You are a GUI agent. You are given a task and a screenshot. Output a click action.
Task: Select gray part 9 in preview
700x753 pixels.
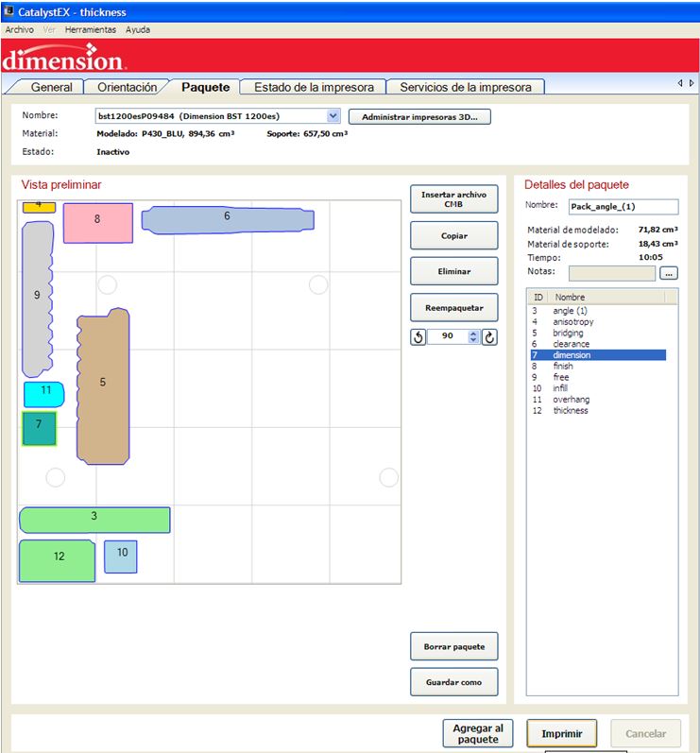coord(37,299)
